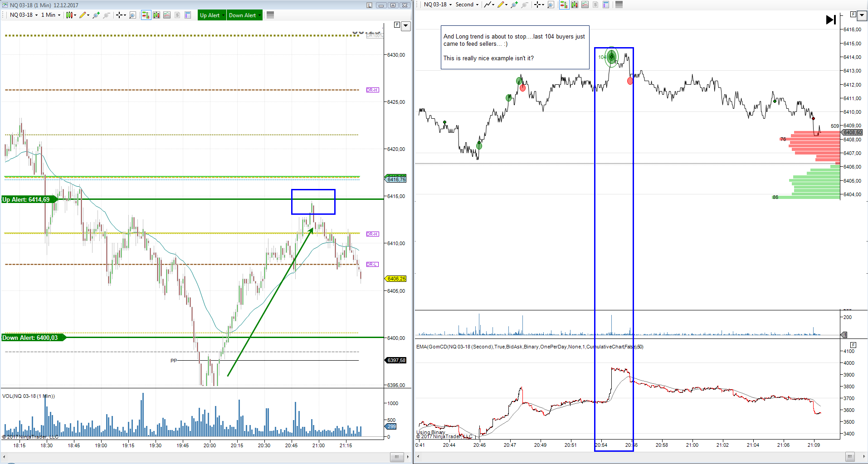Screen dimensions: 868x464
Task: Click zoom in magnifier in right chart toolbar
Action: click(514, 5)
